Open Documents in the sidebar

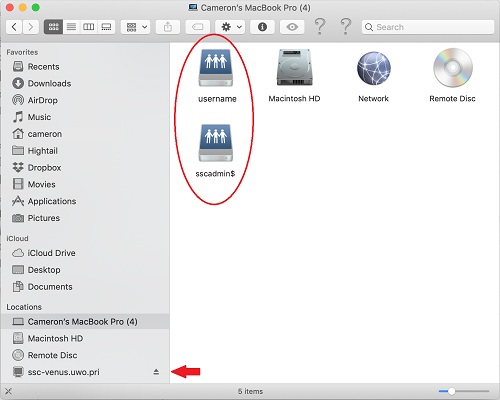pyautogui.click(x=85, y=287)
